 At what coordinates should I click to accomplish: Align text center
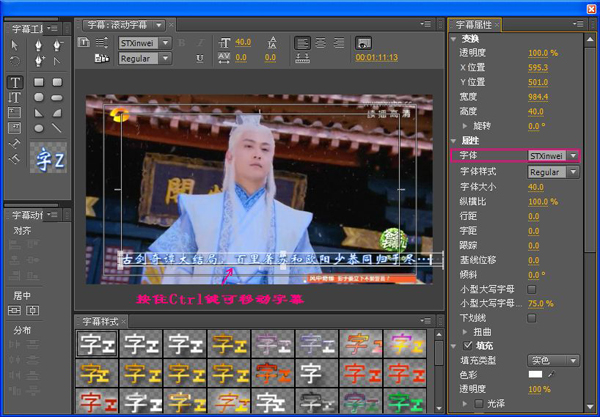click(x=321, y=43)
